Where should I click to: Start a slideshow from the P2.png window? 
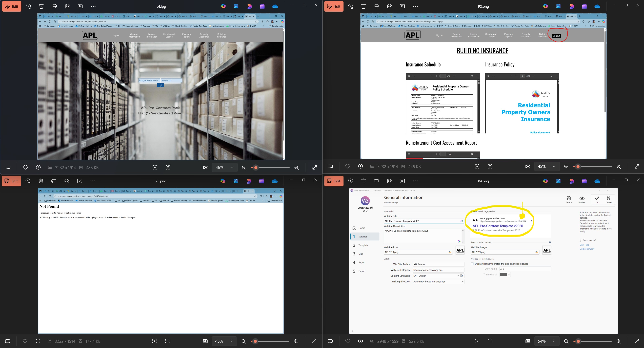coord(402,6)
